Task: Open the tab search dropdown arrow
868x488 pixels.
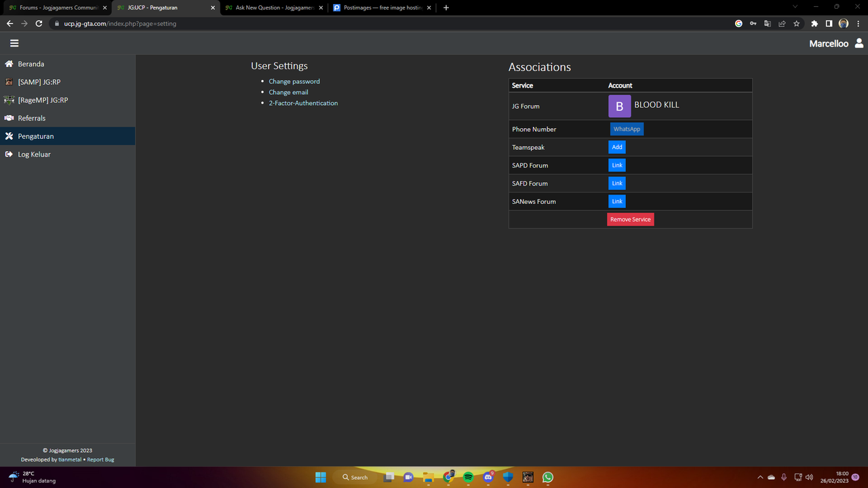Action: 795,7
